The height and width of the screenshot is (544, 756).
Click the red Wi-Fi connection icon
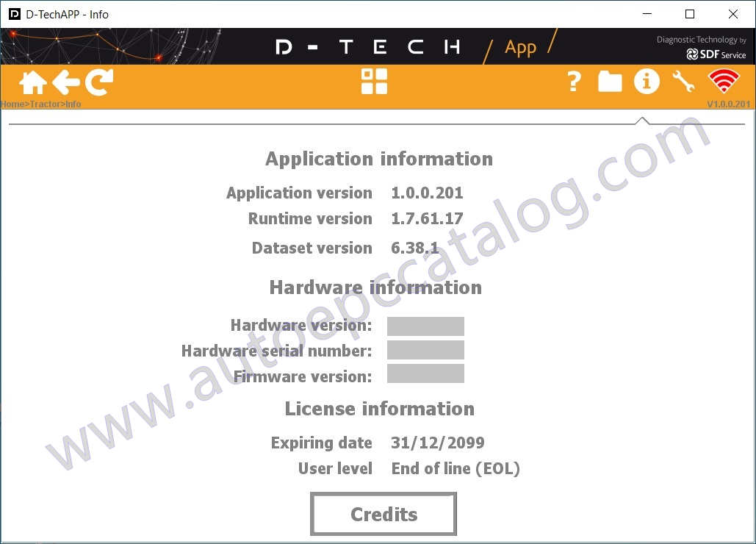(724, 81)
